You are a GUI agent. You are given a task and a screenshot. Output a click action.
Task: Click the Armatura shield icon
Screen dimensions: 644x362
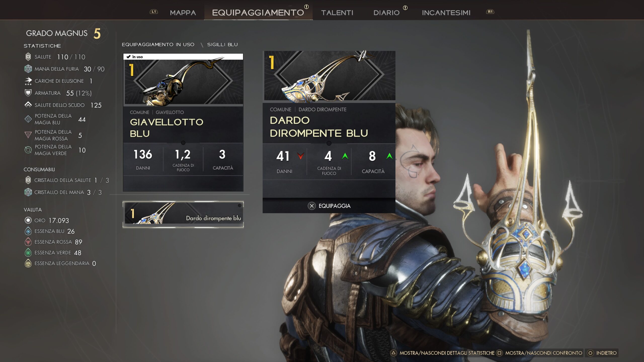(x=28, y=93)
